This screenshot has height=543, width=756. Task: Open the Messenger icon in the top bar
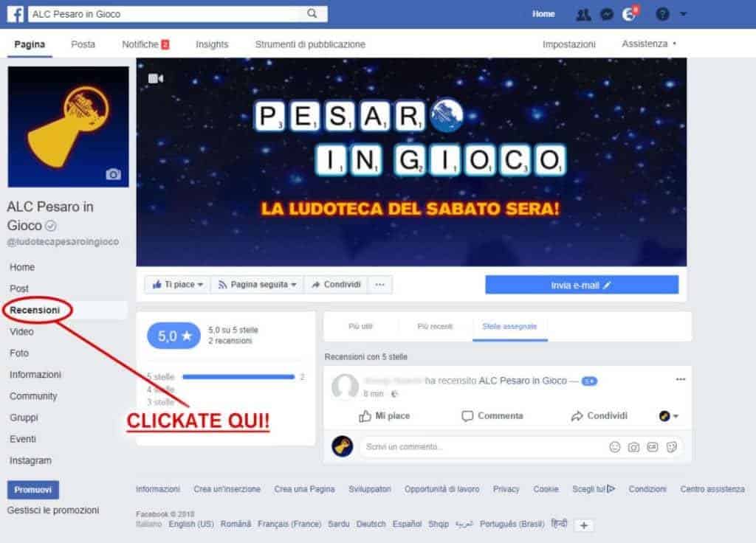coord(607,15)
